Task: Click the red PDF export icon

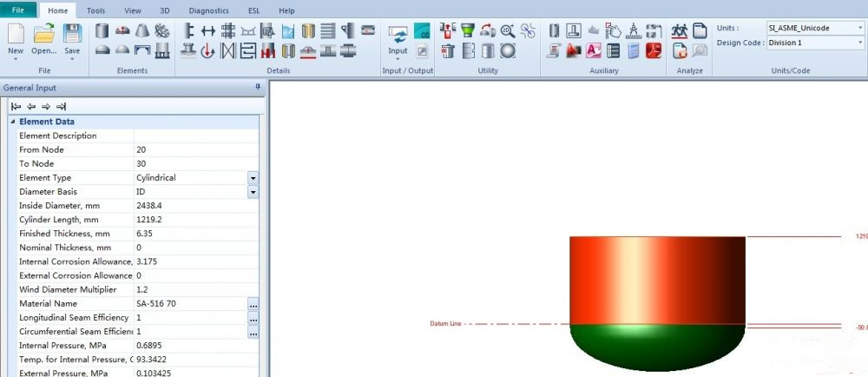Action: click(x=654, y=51)
